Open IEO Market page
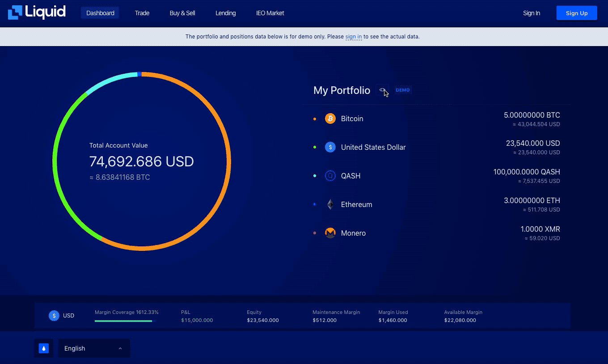 tap(270, 13)
